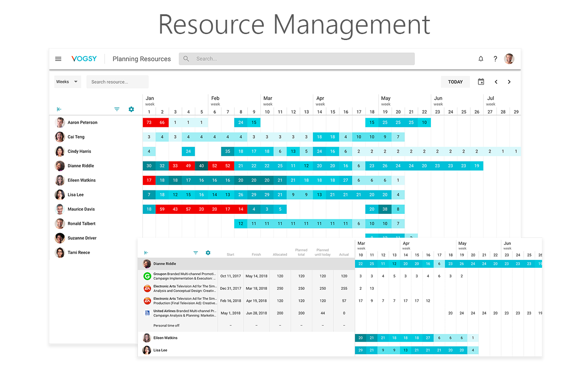This screenshot has width=588, height=368.
Task: Open the Weeks time-scale dropdown
Action: pos(67,81)
